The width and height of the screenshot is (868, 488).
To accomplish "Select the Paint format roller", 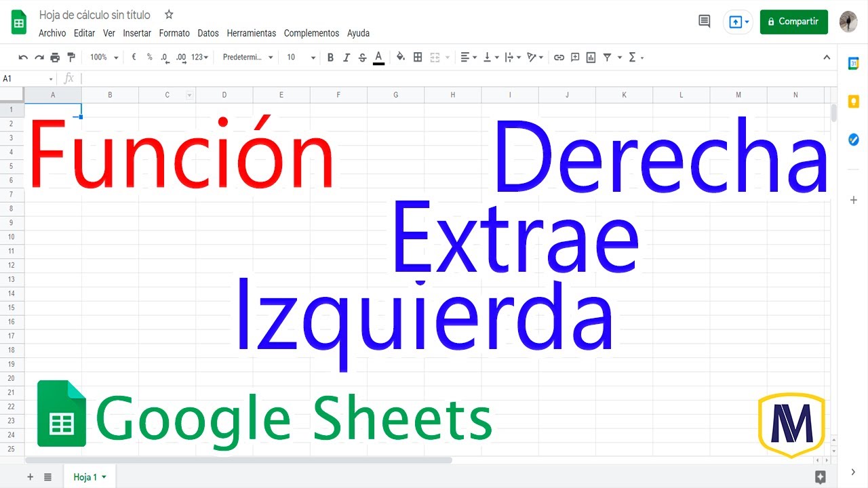I will [x=71, y=58].
